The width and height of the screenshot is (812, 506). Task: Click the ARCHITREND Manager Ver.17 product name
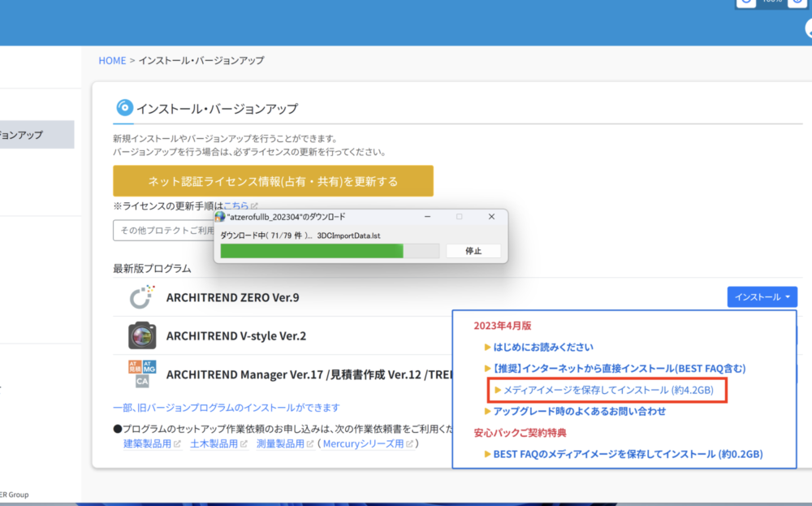[309, 374]
